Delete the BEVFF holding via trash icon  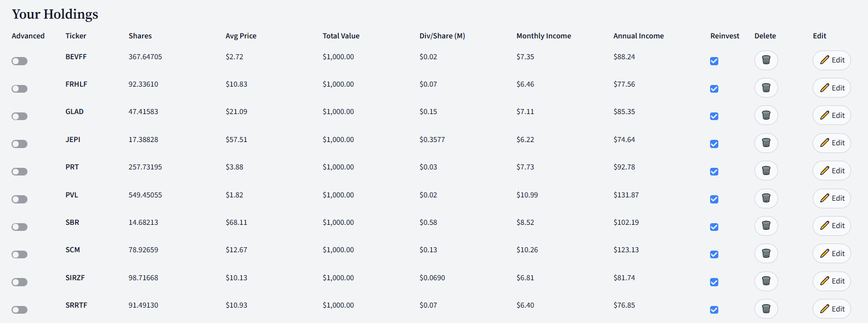click(766, 60)
